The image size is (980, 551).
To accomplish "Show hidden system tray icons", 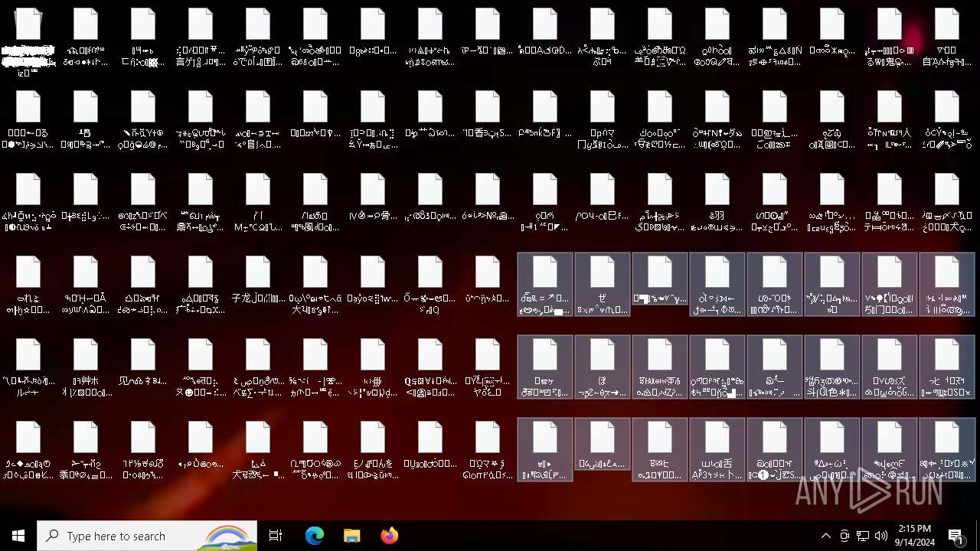I will 825,536.
